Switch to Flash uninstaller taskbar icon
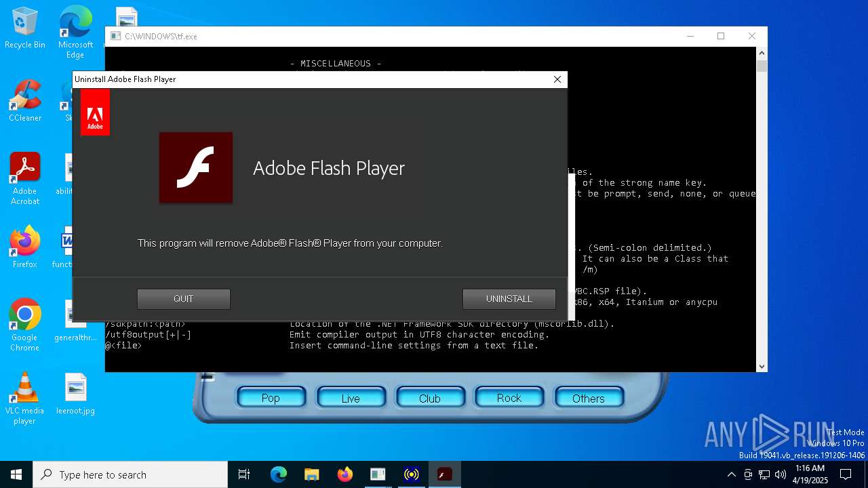This screenshot has width=868, height=488. (x=444, y=474)
